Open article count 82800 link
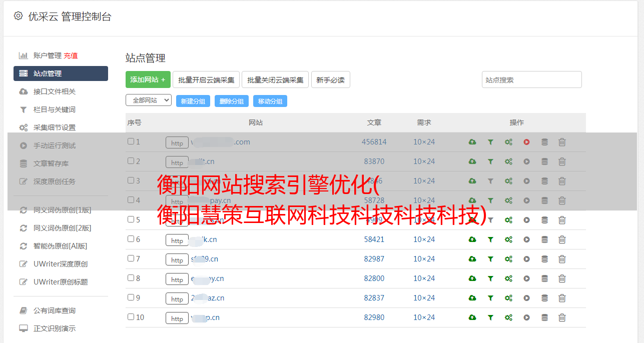 click(x=374, y=278)
